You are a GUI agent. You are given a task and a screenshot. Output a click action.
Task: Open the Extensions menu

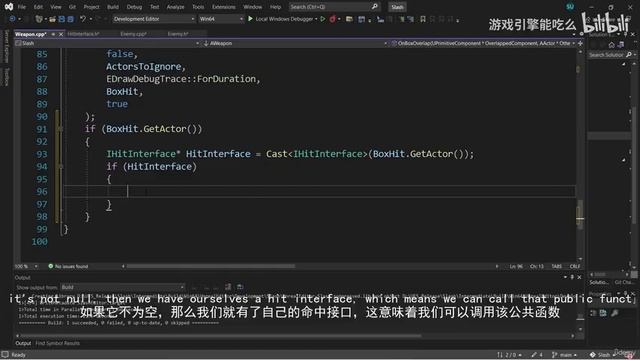(x=224, y=7)
